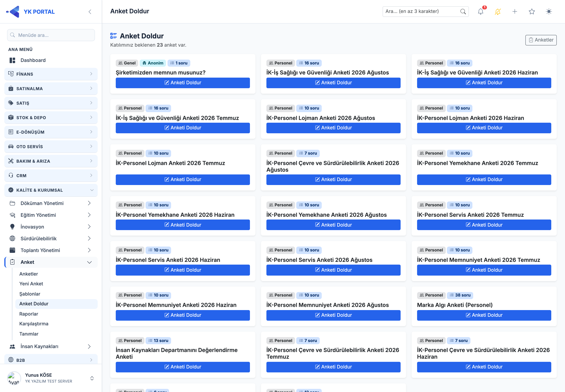565x392 pixels.
Task: Collapse the Kalite & Kurumsal section chevron
Action: (x=92, y=190)
